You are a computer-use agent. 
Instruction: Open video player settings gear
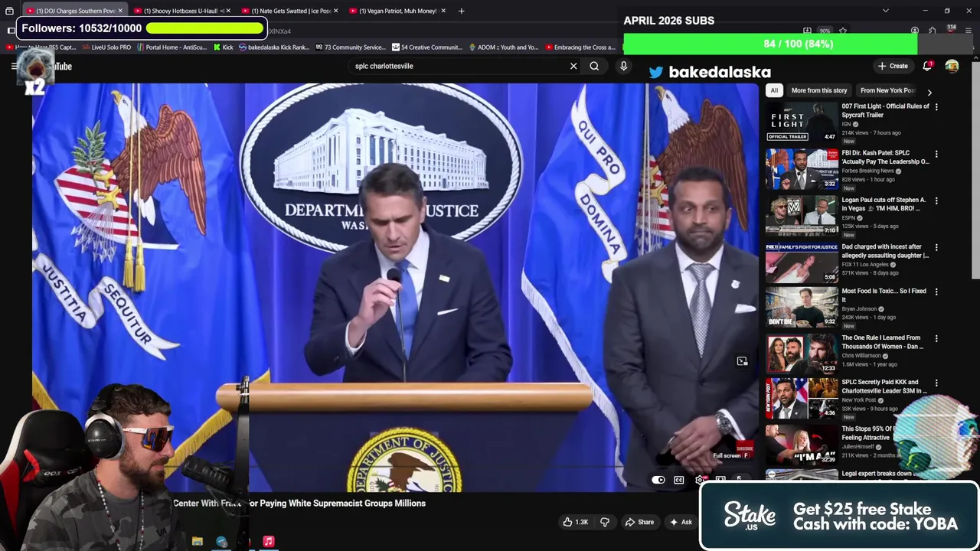700,480
